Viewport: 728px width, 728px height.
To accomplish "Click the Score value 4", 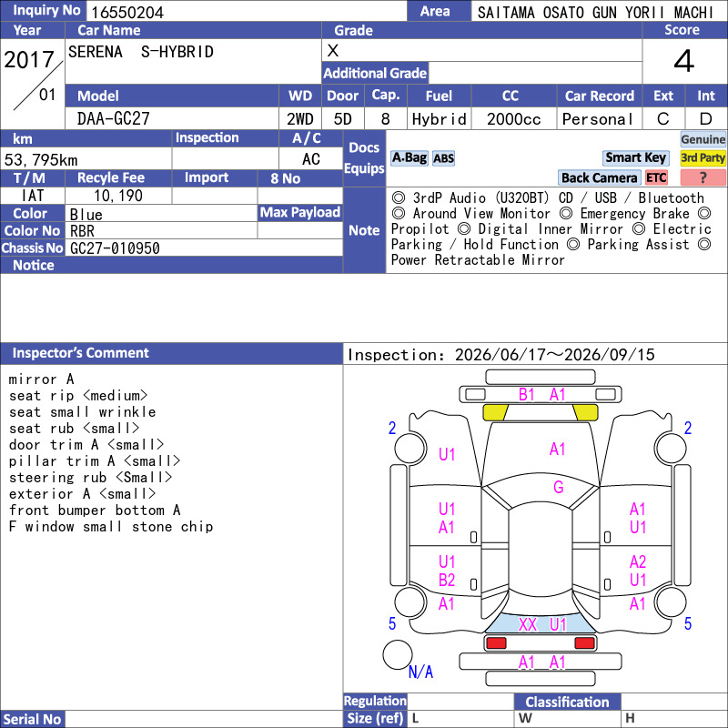I will [x=684, y=61].
